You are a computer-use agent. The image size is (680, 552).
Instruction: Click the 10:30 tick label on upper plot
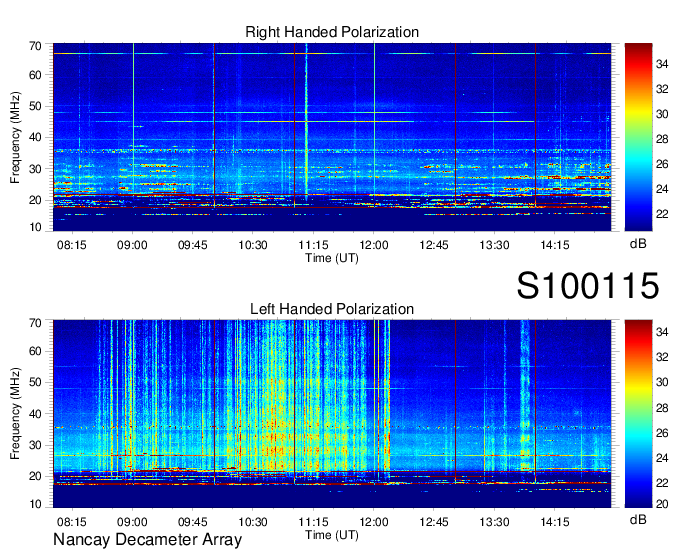tap(253, 245)
